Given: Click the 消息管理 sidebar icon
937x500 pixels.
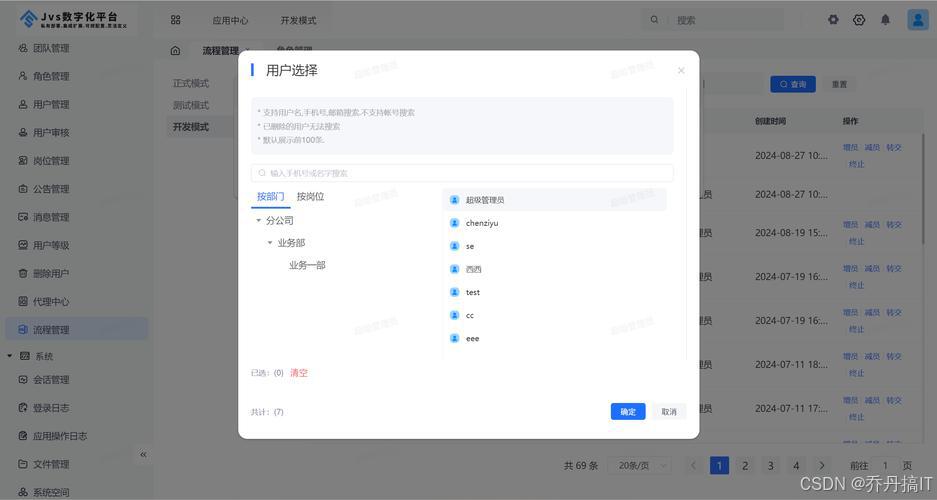Looking at the screenshot, I should [x=23, y=217].
